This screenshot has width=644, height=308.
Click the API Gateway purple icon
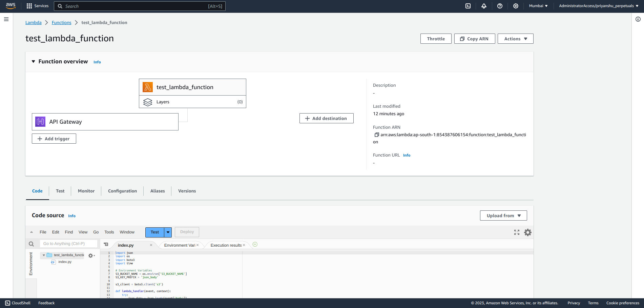click(40, 122)
